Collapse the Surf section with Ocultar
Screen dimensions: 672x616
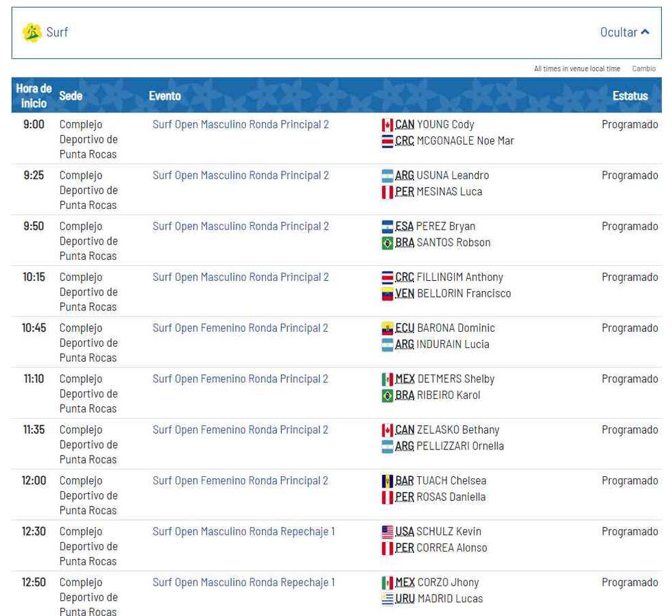tap(624, 32)
